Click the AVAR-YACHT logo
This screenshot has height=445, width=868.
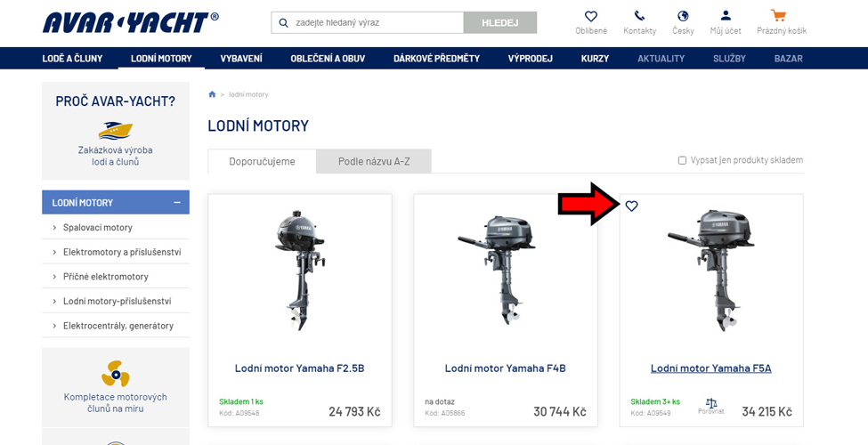click(131, 23)
